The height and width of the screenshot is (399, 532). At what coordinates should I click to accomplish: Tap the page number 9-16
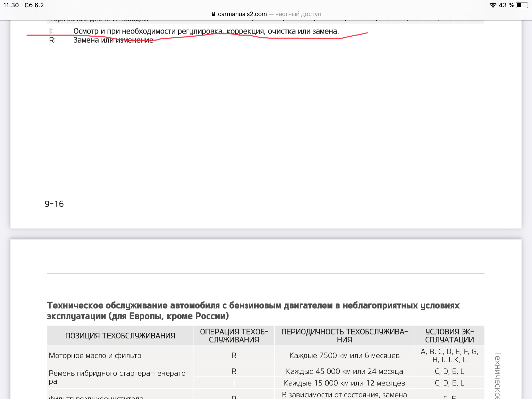pos(54,204)
